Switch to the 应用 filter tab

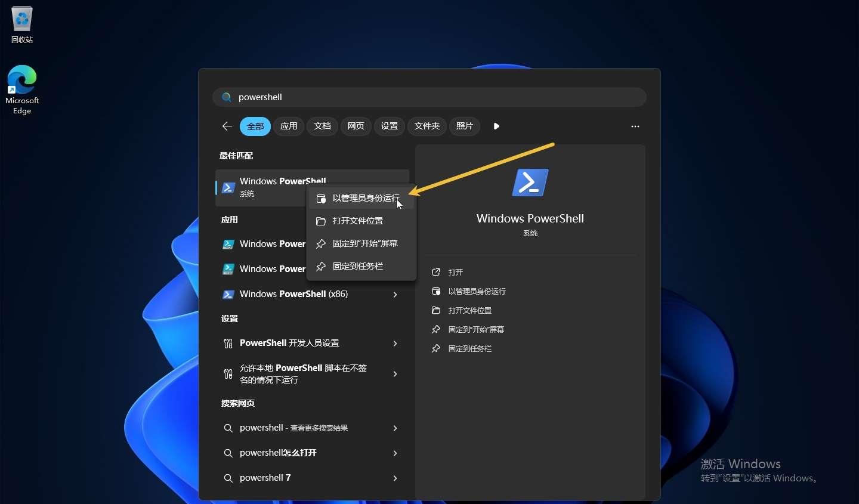[289, 126]
